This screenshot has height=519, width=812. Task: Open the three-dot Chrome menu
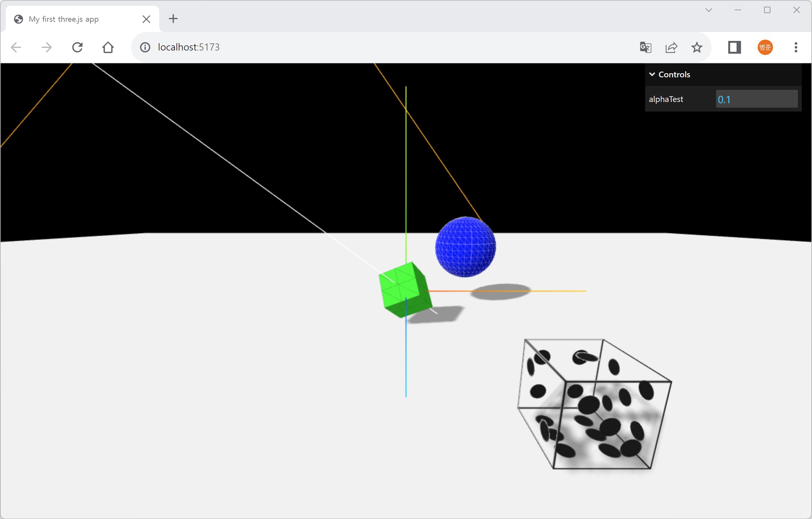click(796, 47)
